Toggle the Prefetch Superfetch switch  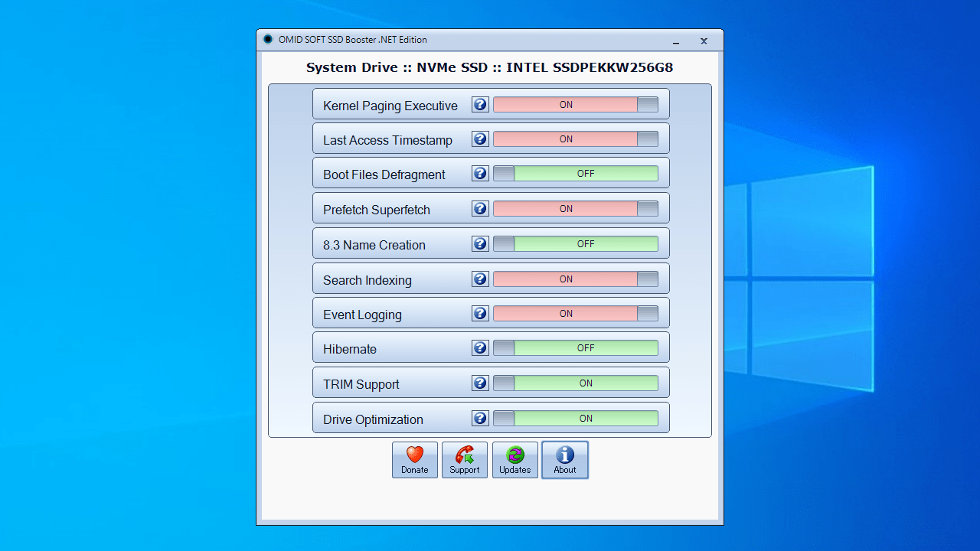(x=576, y=209)
